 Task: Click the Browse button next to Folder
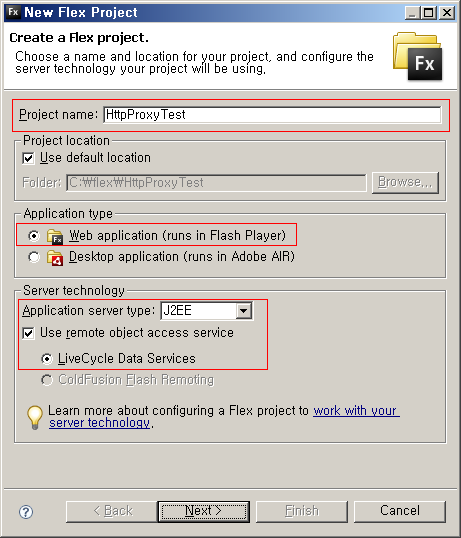pyautogui.click(x=405, y=183)
